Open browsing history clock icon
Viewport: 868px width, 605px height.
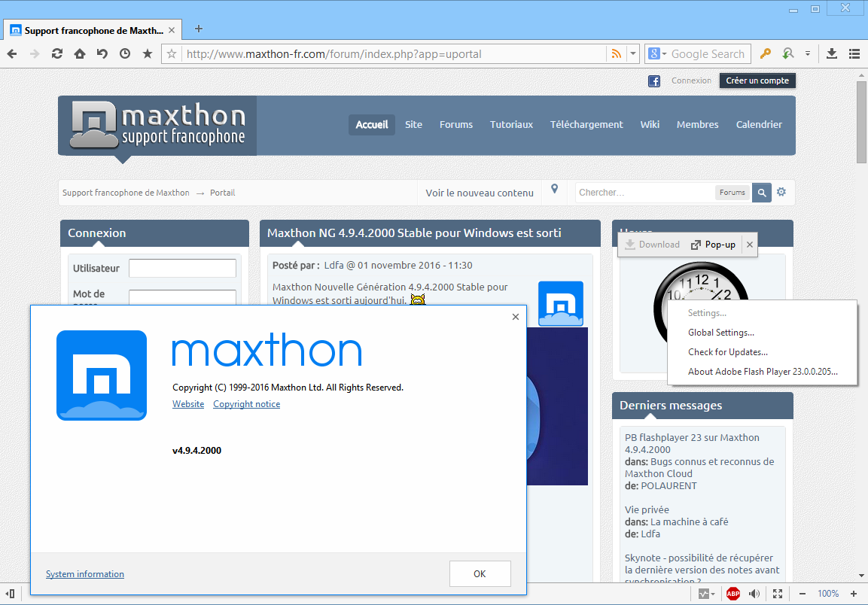pyautogui.click(x=125, y=53)
